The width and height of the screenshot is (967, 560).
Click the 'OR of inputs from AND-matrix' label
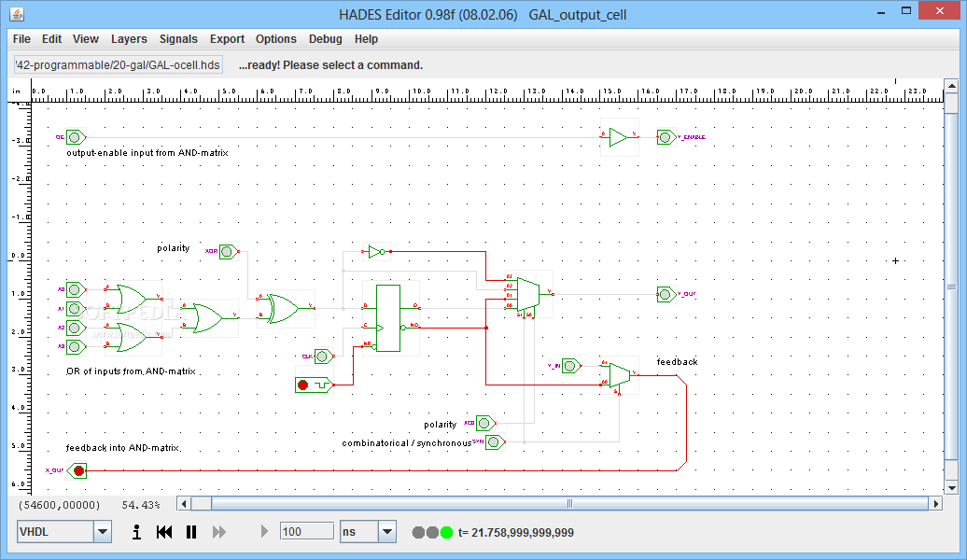coord(131,371)
